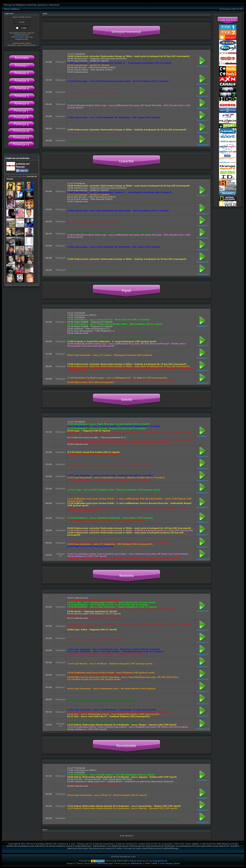This screenshot has width=246, height=868.
Task: Select the Elche CF - Real Sociedad listing
Action: (107, 795)
